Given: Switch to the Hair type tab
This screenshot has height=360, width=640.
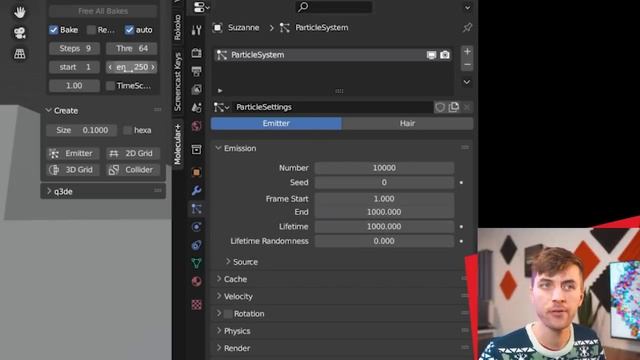Looking at the screenshot, I should 407,123.
